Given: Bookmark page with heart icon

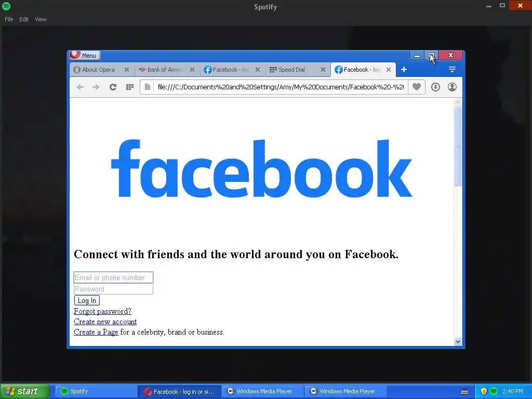Looking at the screenshot, I should 417,87.
